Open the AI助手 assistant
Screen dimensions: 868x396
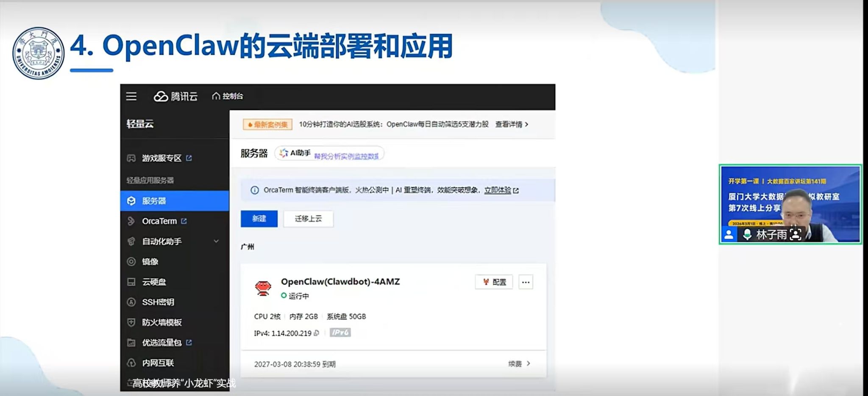295,153
